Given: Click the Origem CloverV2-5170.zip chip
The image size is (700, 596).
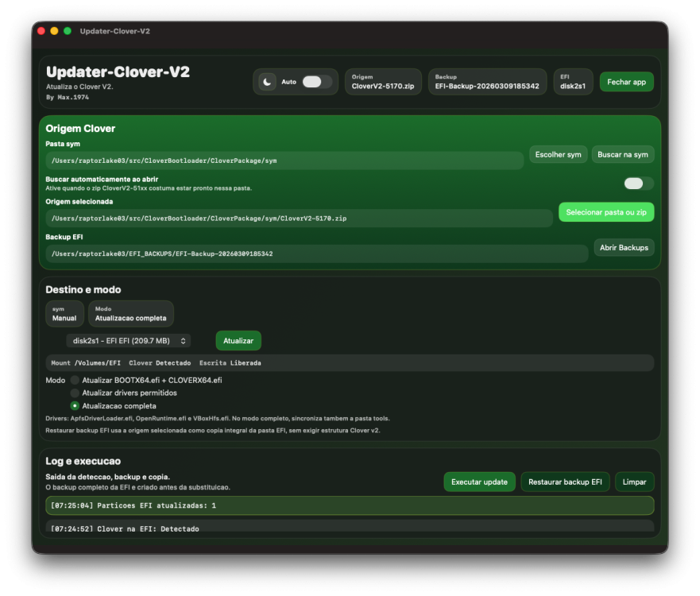Looking at the screenshot, I should point(383,82).
